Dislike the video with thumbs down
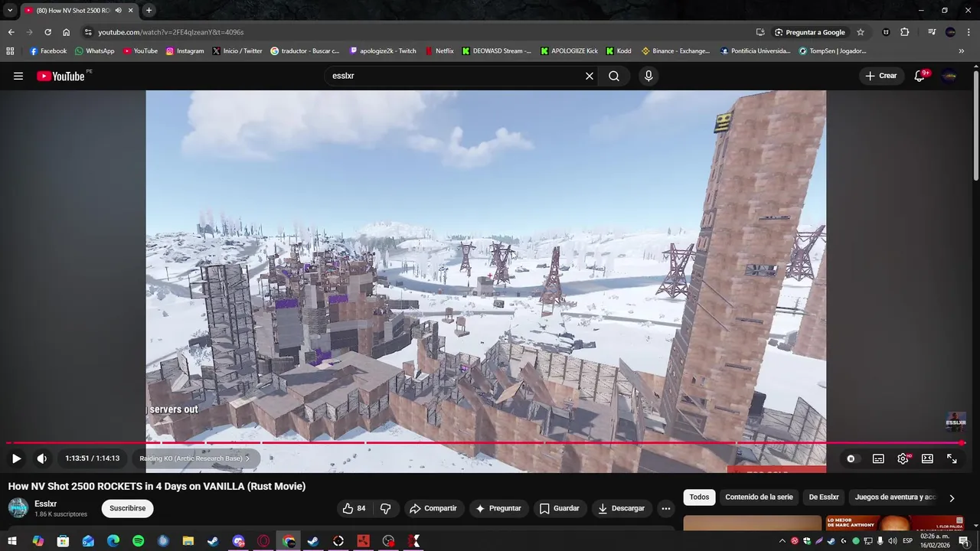The width and height of the screenshot is (980, 551). [x=386, y=508]
